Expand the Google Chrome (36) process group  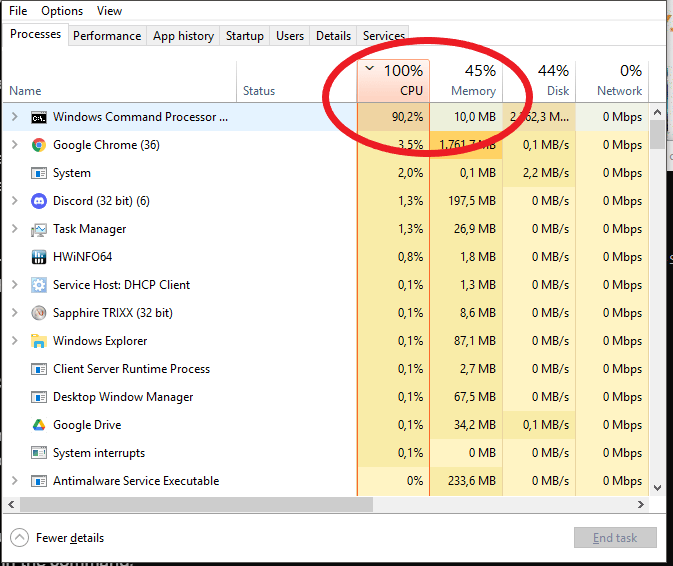[x=15, y=145]
